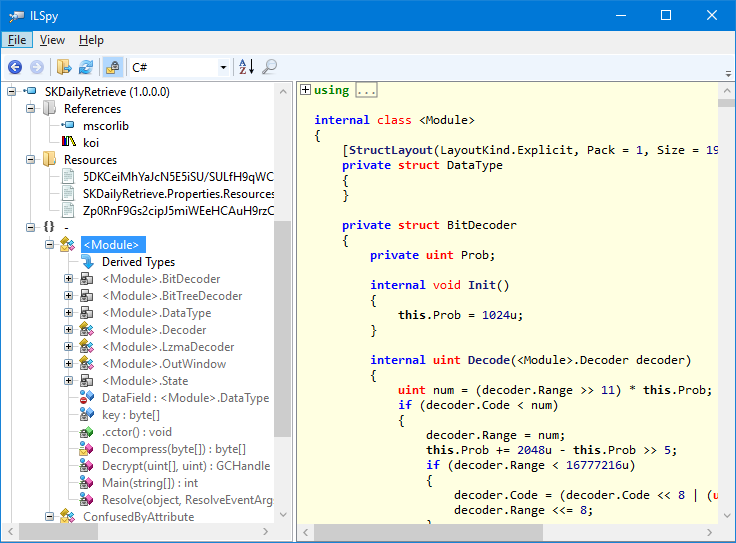This screenshot has height=543, width=736.
Task: Click the Resources folder icon
Action: 49,160
